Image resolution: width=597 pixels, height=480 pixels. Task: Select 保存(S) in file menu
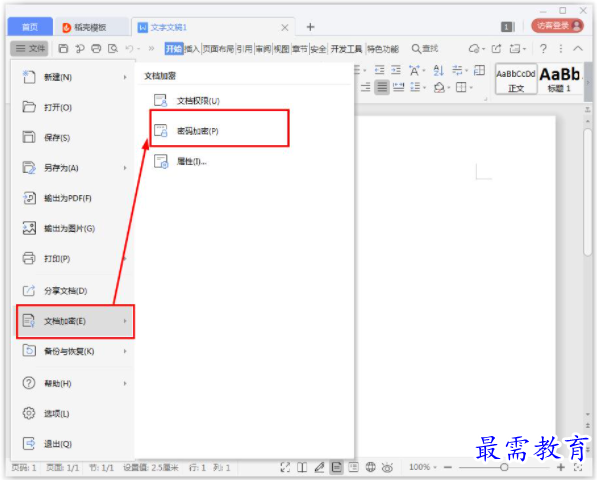click(73, 137)
